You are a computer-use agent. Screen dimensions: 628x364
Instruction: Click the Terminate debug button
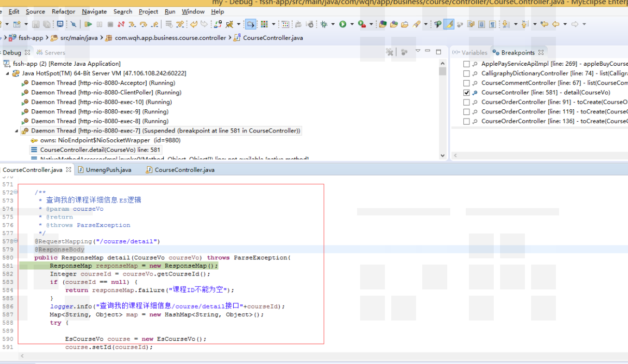tap(110, 24)
